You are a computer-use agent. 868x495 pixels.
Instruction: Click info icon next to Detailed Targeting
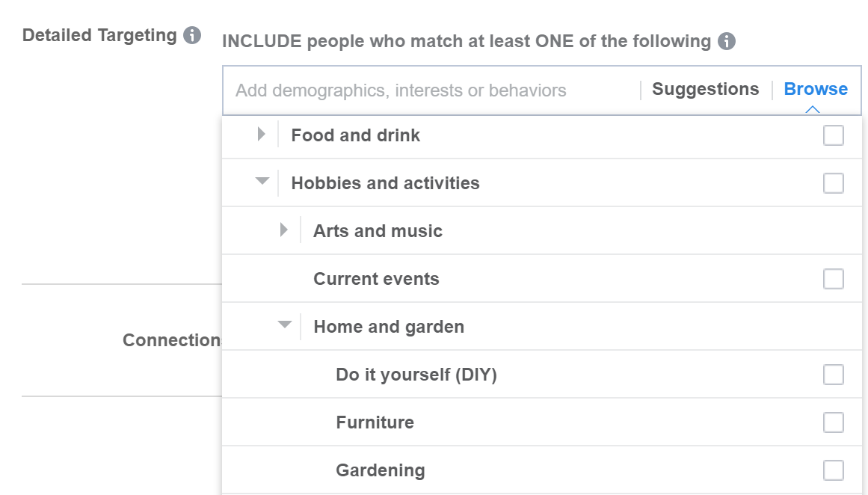(x=192, y=35)
